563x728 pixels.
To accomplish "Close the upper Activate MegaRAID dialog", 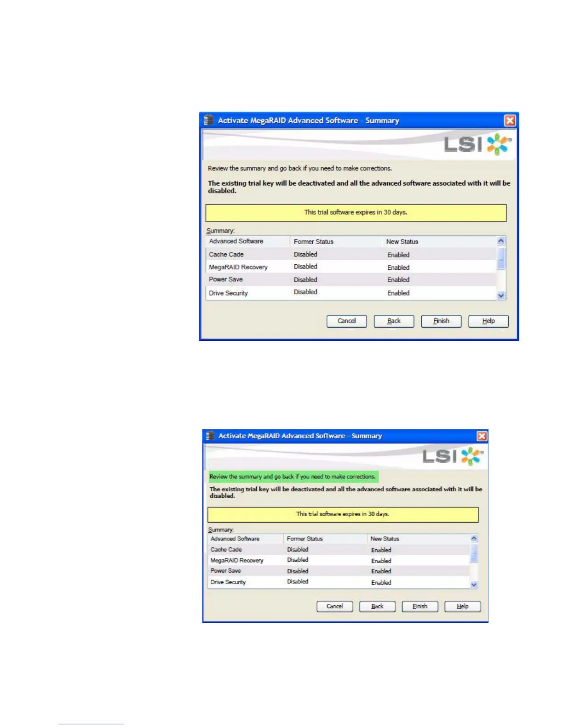I will click(510, 120).
